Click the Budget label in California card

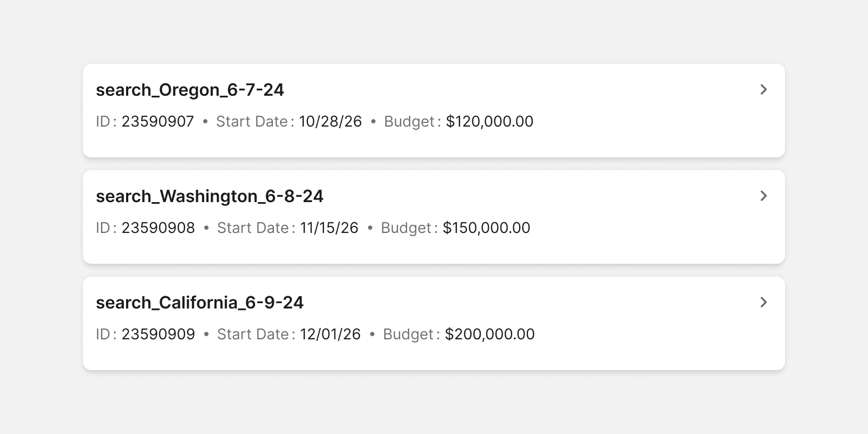408,334
